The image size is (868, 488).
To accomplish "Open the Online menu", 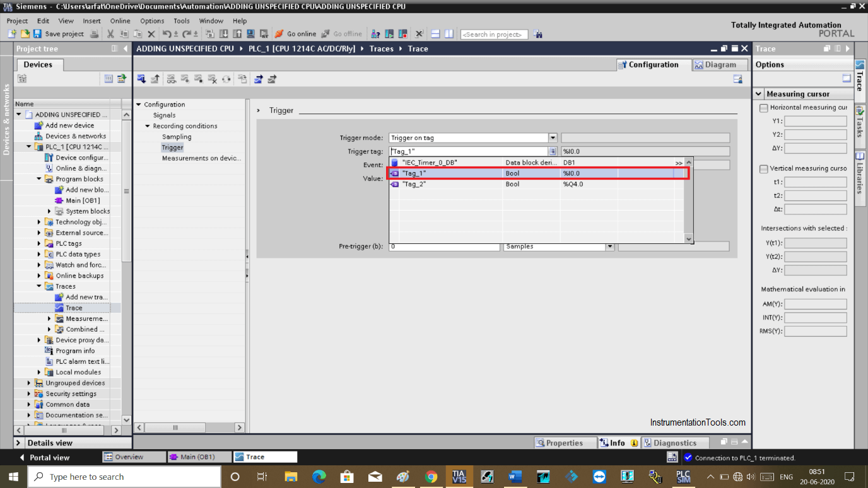I will click(x=120, y=21).
